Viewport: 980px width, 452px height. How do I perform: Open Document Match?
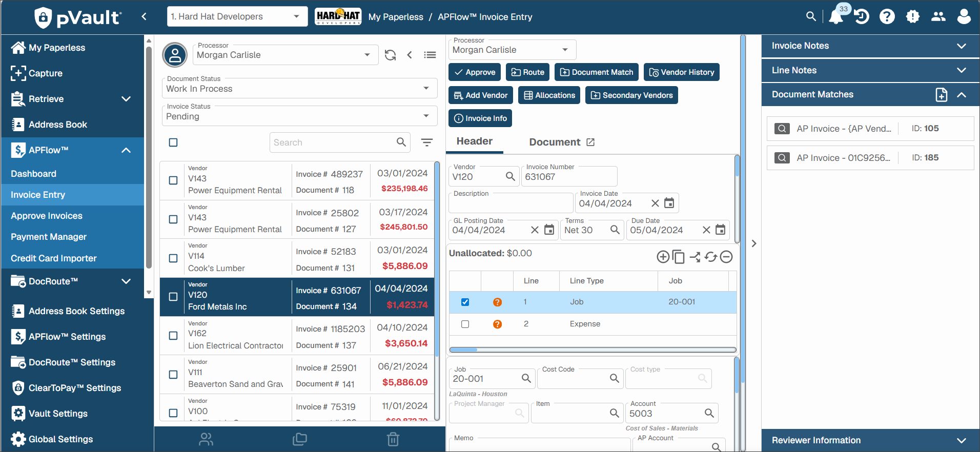pos(597,72)
